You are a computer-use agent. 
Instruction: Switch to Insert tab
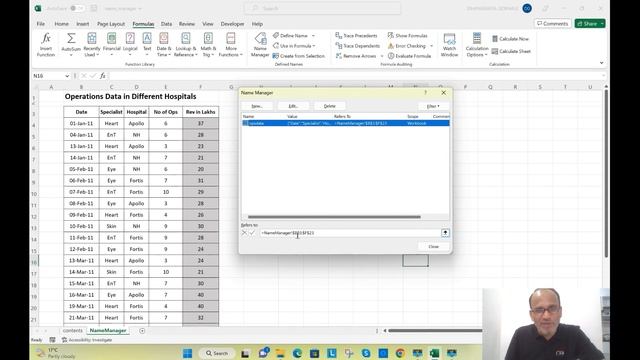coord(82,24)
